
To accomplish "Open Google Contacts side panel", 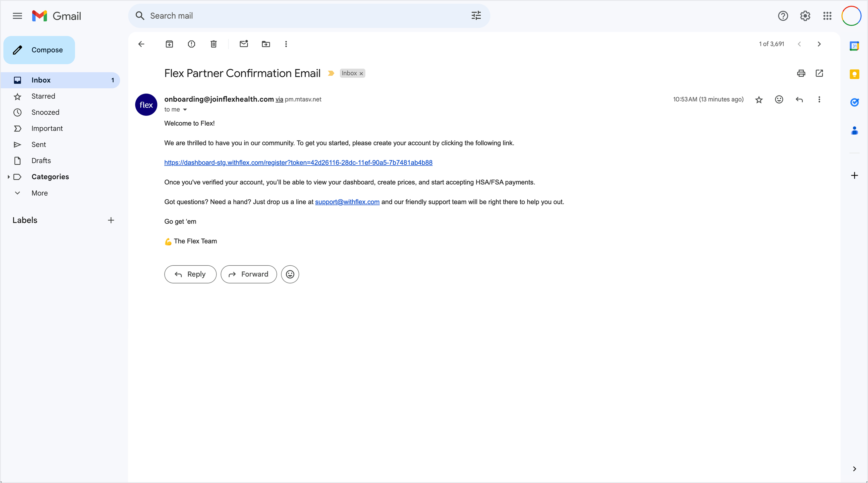I will 854,130.
